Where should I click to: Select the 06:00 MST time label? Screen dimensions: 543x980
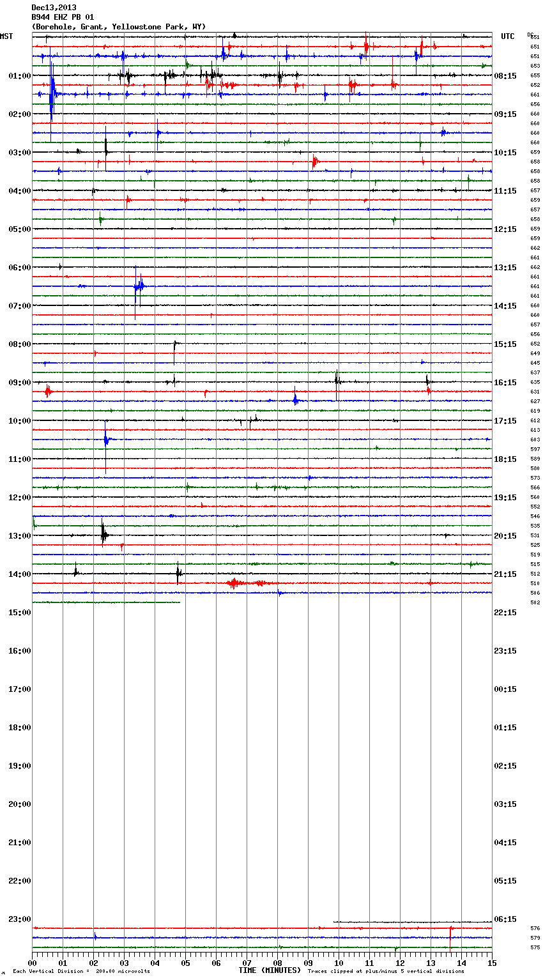(x=19, y=268)
